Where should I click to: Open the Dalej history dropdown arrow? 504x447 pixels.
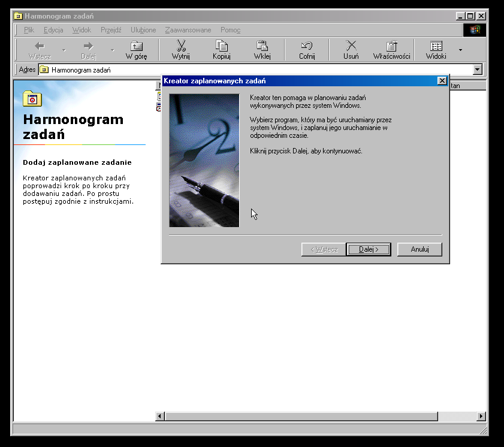point(113,50)
